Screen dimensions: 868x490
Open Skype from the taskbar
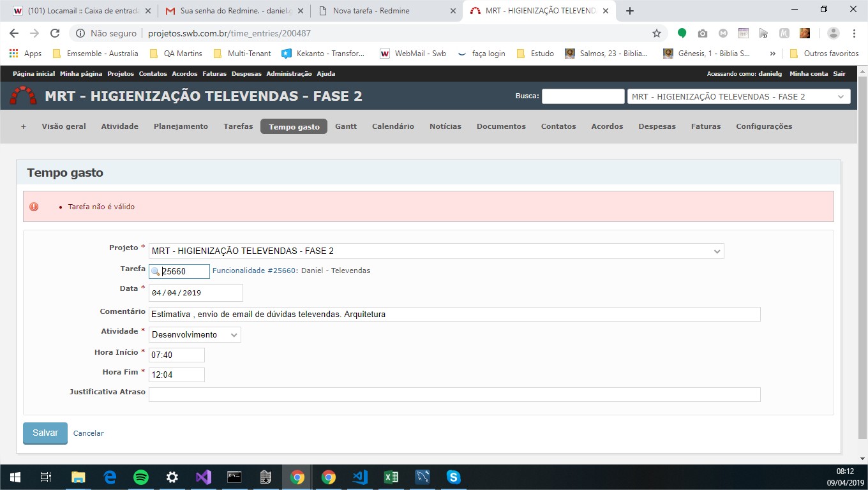click(454, 477)
